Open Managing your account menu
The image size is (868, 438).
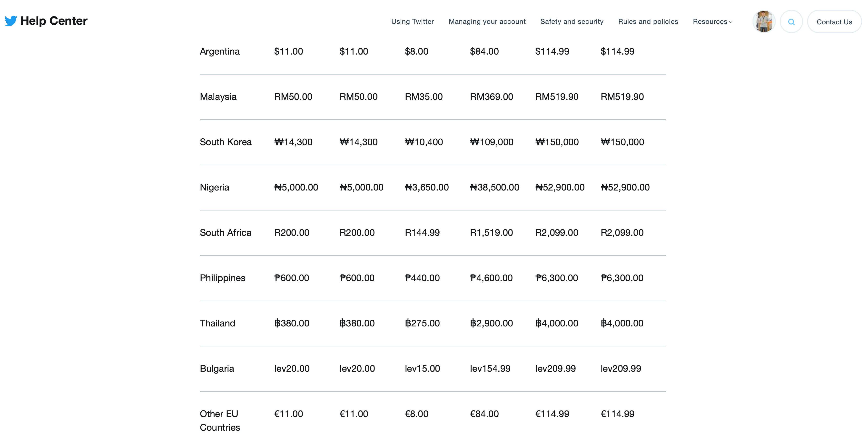487,21
